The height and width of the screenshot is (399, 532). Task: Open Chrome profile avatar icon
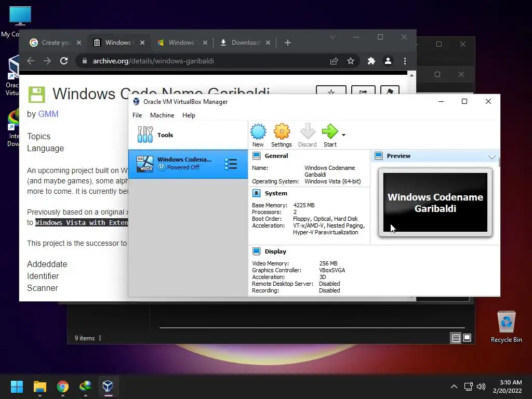pyautogui.click(x=388, y=61)
